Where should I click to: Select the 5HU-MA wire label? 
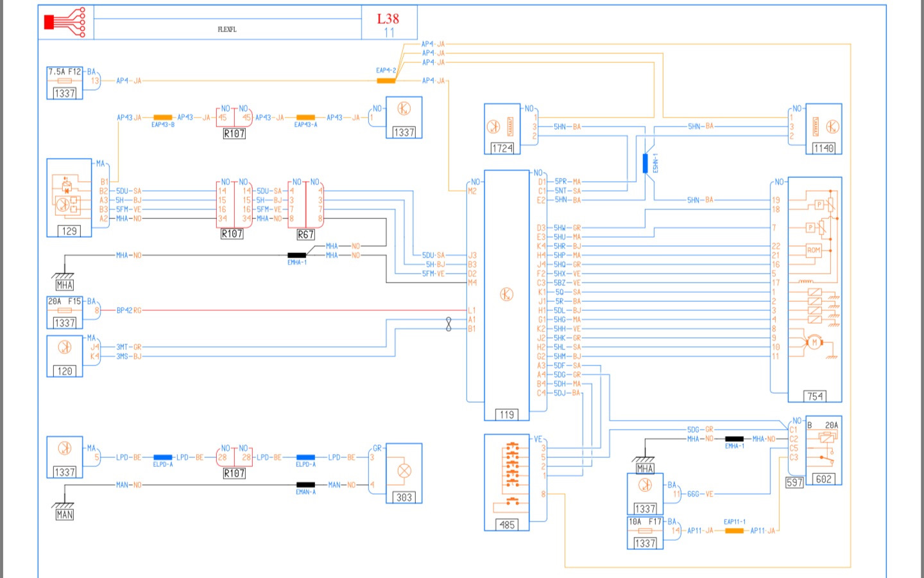pos(567,237)
